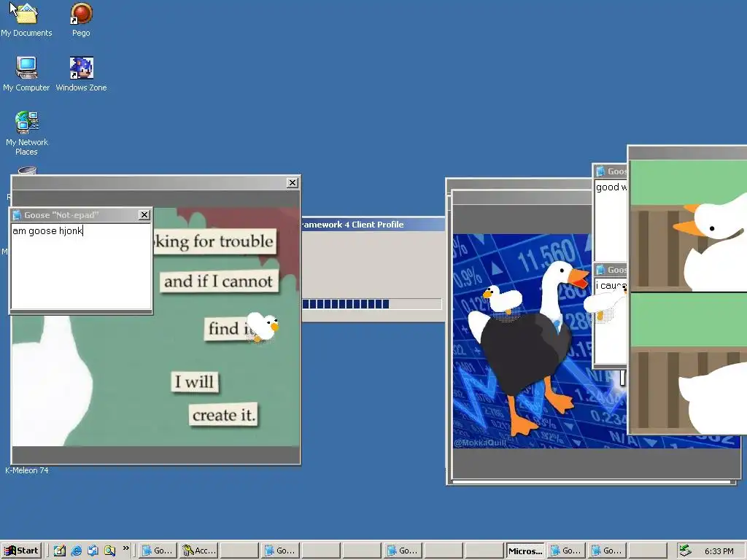This screenshot has height=560, width=747.
Task: Click the "am goose hjonk" text area
Action: click(81, 267)
